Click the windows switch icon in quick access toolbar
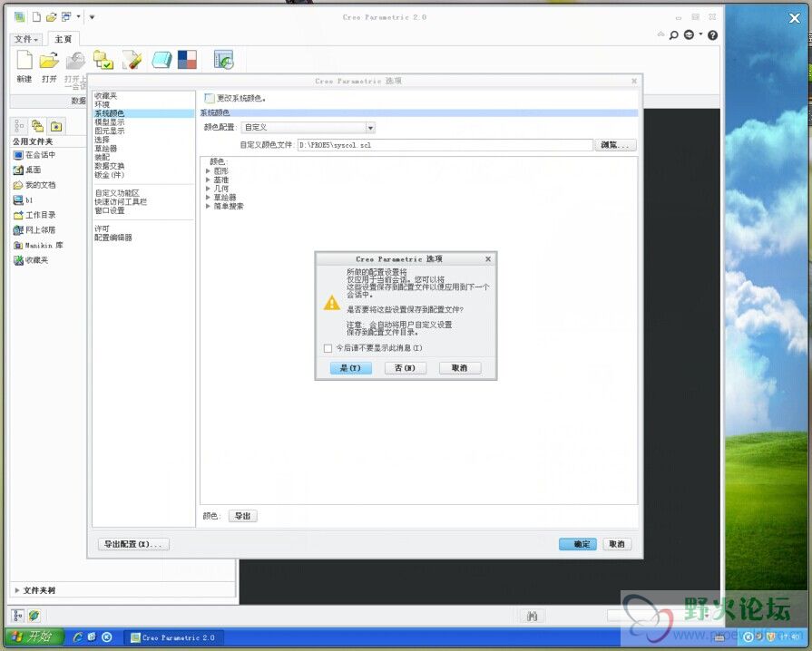Screen dimensions: 812x651 pyautogui.click(x=66, y=17)
